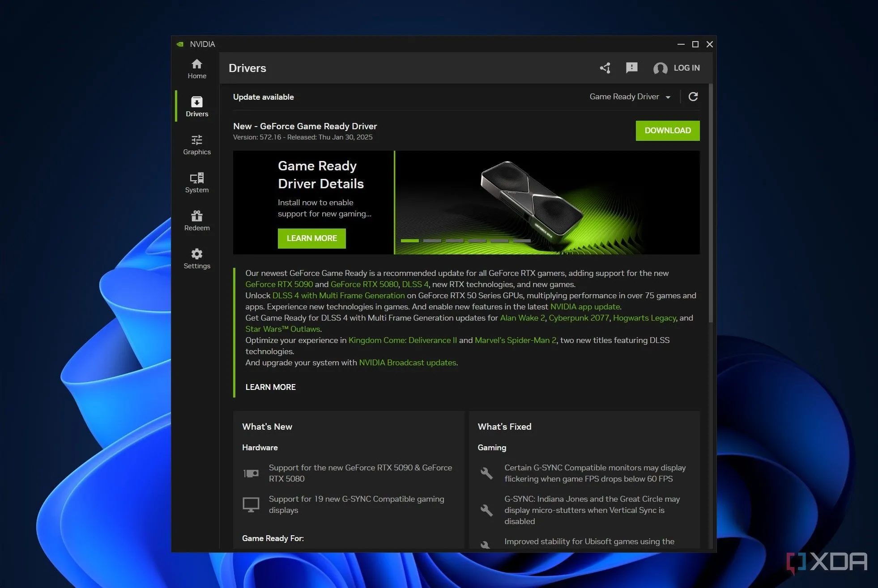Click the graphics card banner image
The height and width of the screenshot is (588, 878).
pyautogui.click(x=547, y=202)
